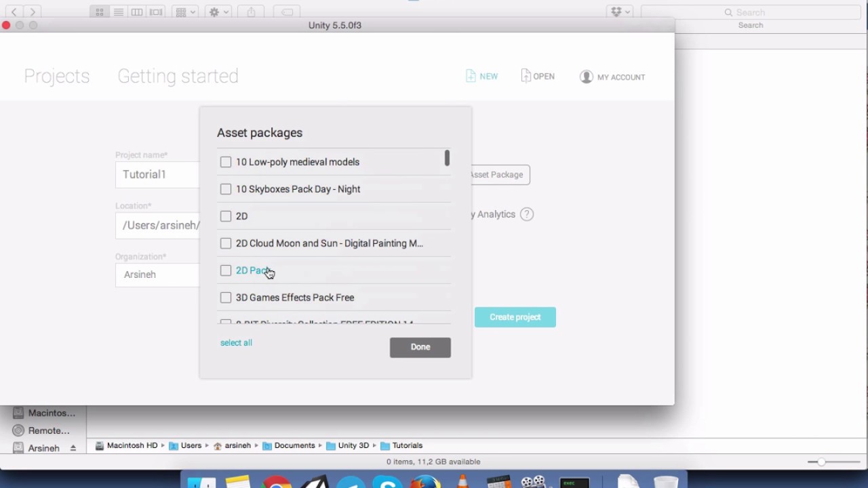Click Unity 3D in the Finder path bar
Viewport: 868px width, 488px height.
(x=348, y=446)
